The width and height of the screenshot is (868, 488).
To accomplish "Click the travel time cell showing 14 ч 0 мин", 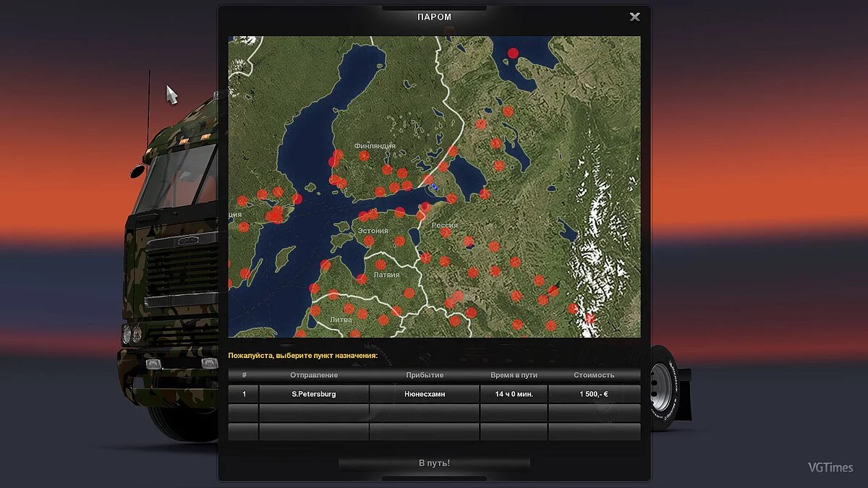I will coord(514,394).
